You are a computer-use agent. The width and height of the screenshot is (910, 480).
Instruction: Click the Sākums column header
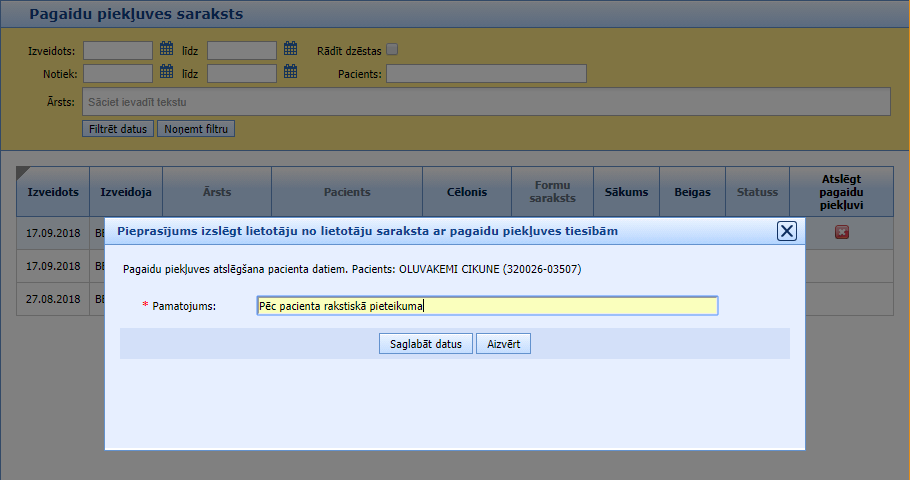[x=627, y=191]
